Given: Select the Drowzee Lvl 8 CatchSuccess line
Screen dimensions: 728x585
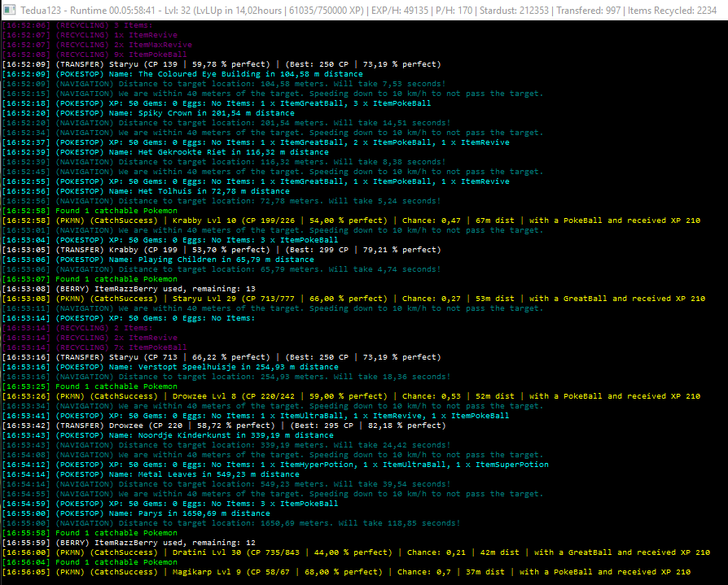Looking at the screenshot, I should click(x=351, y=396).
